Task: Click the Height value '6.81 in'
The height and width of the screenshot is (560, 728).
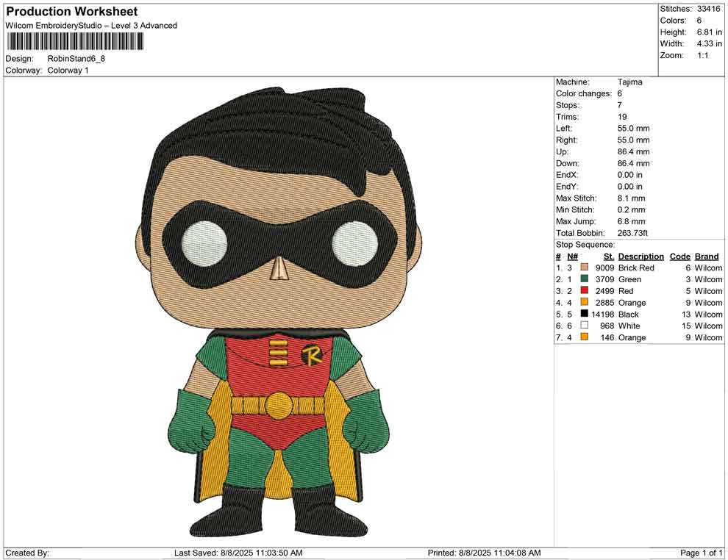Action: pyautogui.click(x=709, y=32)
